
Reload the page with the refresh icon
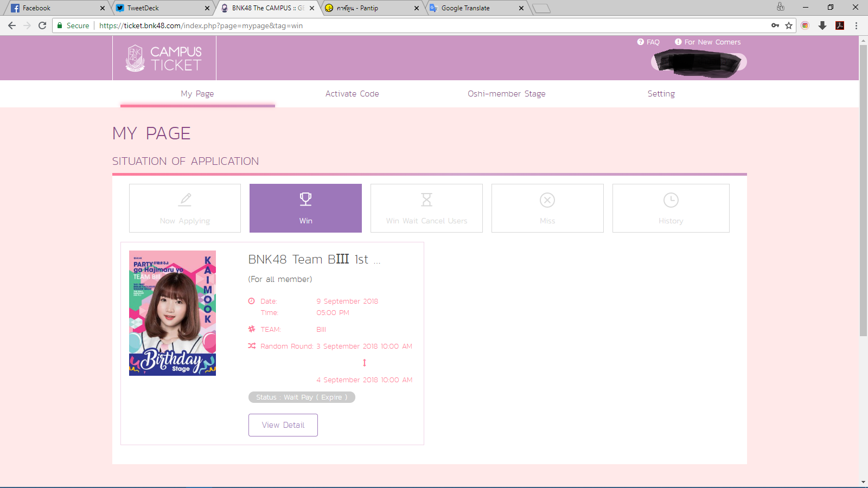pos(42,25)
